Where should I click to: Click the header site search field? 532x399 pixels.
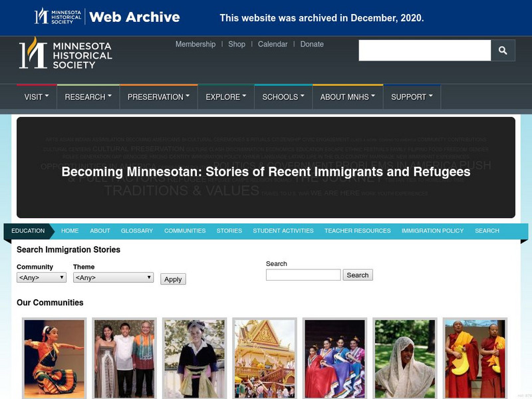pos(425,51)
